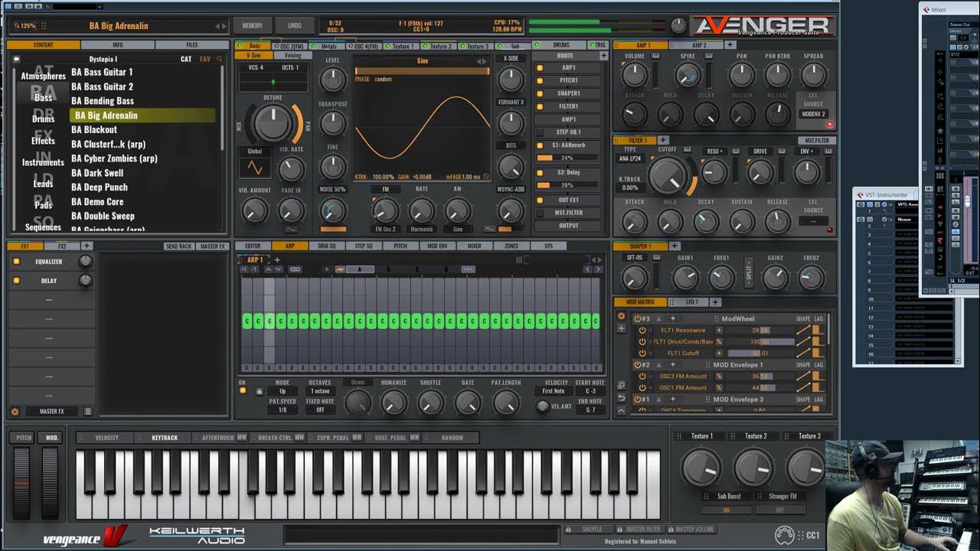Add another filter module with plus icon
This screenshot has width=980, height=551.
point(663,140)
